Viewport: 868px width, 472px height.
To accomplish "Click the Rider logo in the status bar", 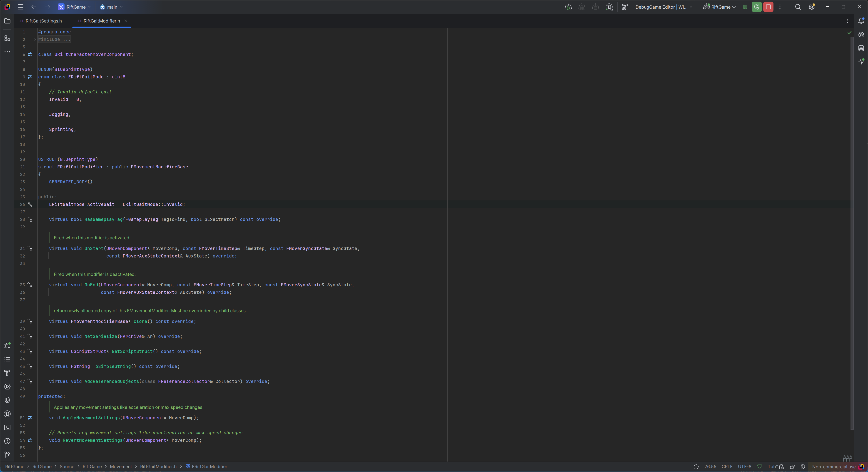I will tap(861, 467).
